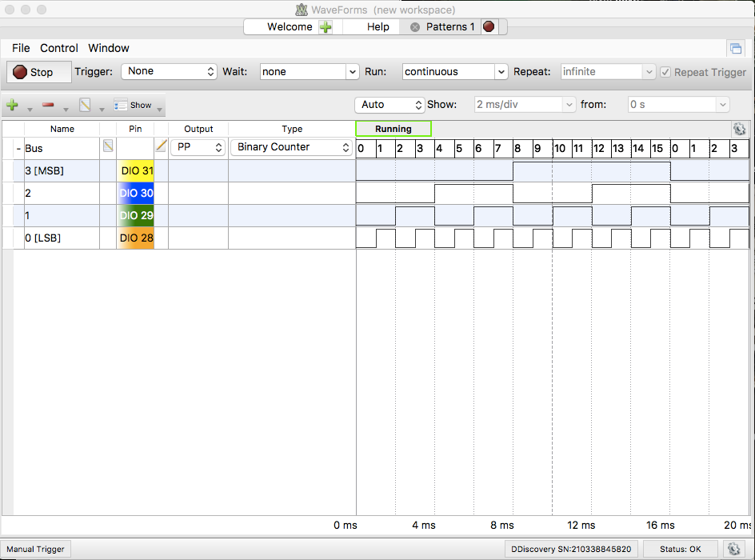The height and width of the screenshot is (560, 755).
Task: Click the green DIO 29 pin swatch
Action: pos(135,216)
